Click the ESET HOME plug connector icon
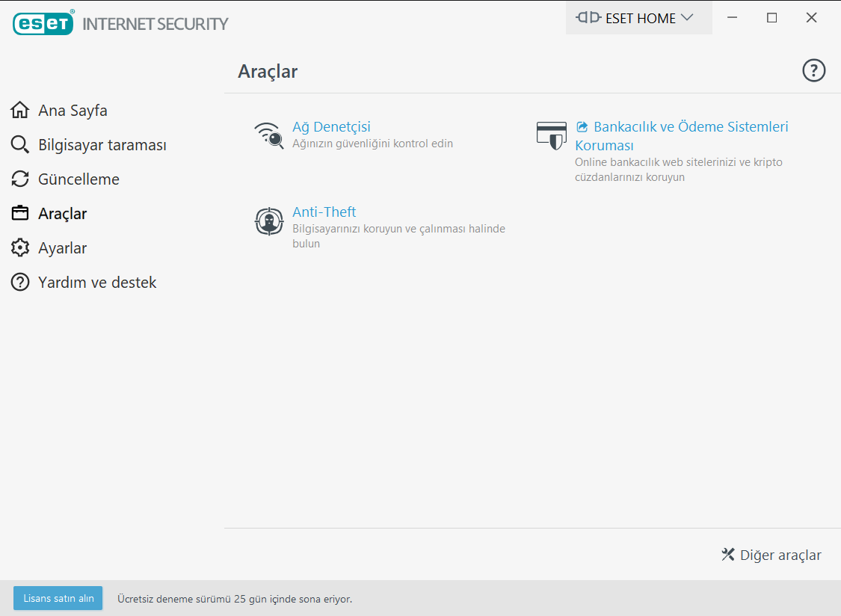This screenshot has width=841, height=616. [588, 18]
